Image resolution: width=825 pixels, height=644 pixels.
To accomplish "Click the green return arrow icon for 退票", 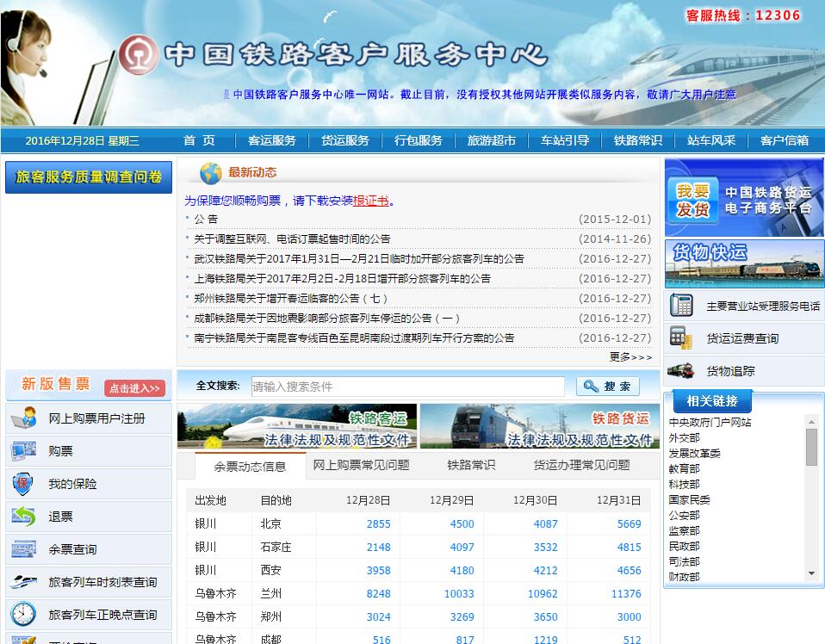I will tap(23, 517).
